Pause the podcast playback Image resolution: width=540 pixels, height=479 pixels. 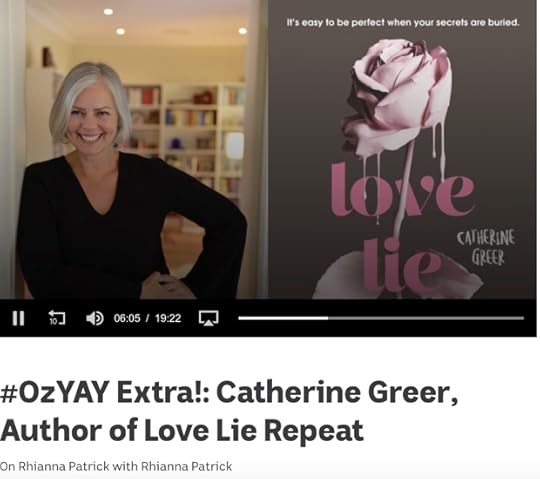tap(18, 318)
